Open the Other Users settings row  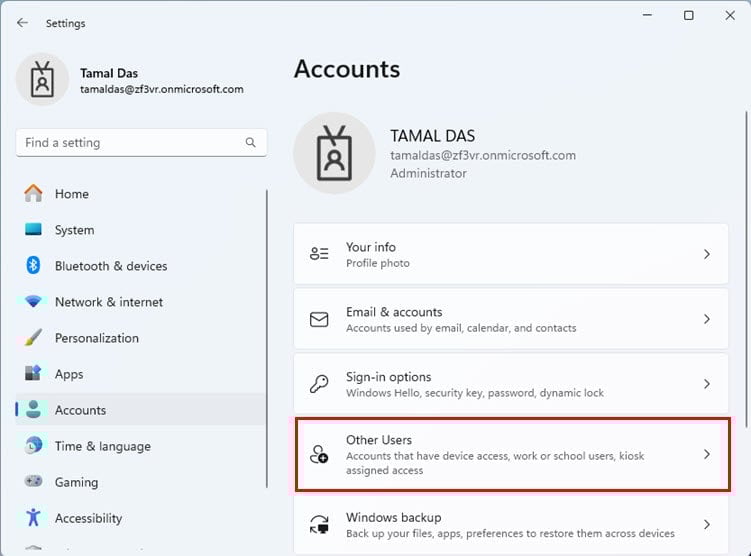pos(512,455)
